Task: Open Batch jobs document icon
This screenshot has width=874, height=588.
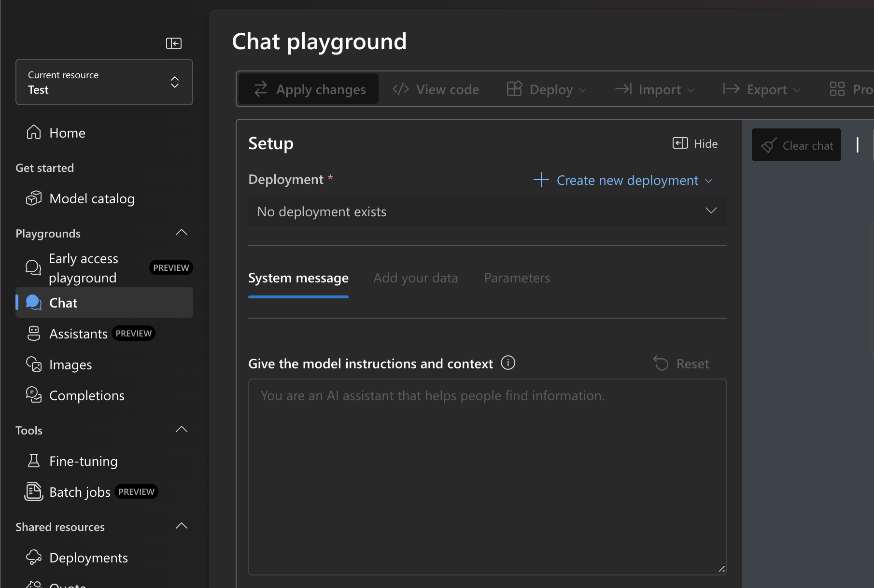Action: (34, 491)
